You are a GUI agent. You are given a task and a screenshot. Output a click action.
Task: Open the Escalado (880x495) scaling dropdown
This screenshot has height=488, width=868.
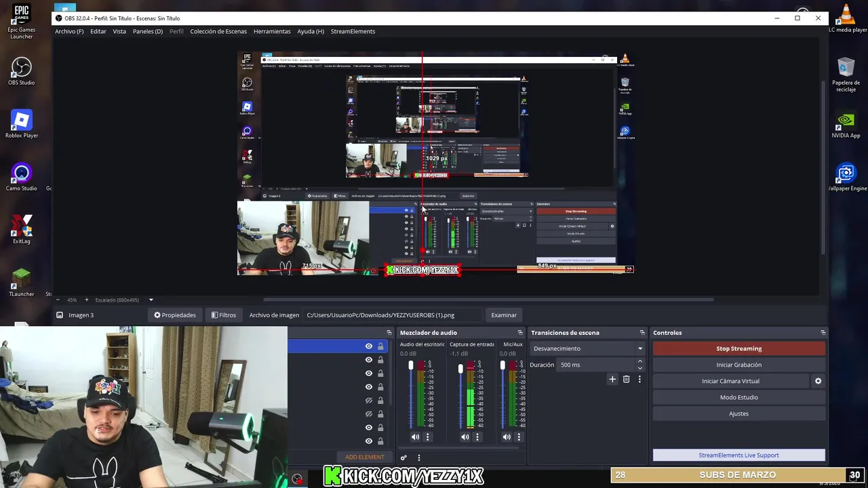[123, 300]
